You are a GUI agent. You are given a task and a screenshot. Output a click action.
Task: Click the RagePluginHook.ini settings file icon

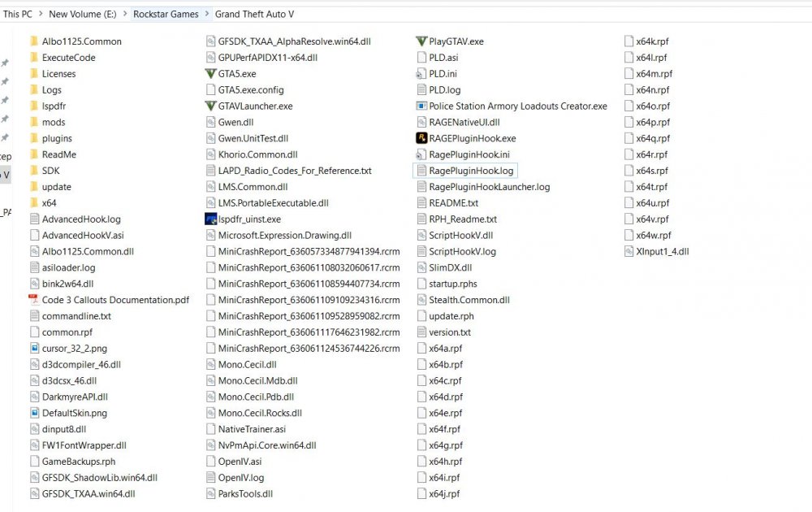point(421,154)
